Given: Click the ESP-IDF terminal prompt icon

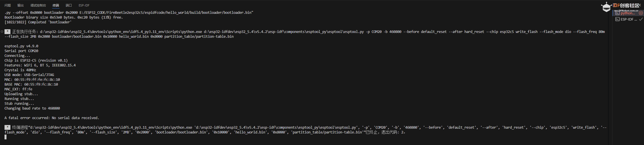Looking at the screenshot, I should (x=617, y=19).
